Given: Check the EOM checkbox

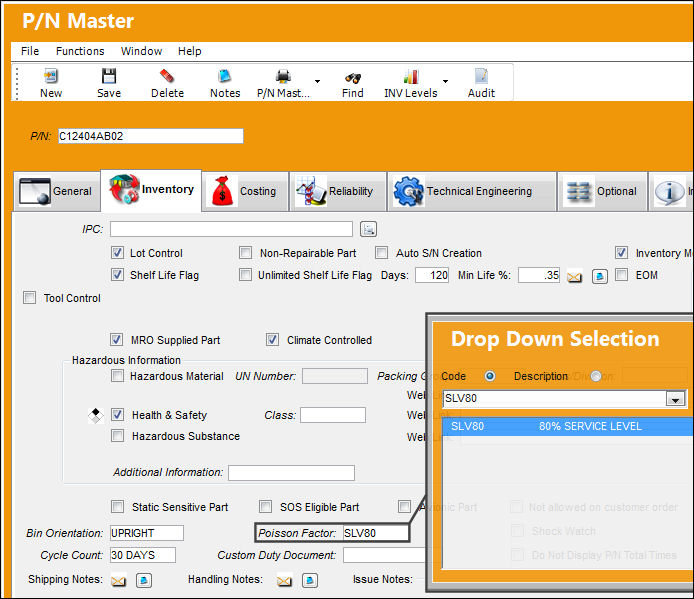Looking at the screenshot, I should pos(621,274).
